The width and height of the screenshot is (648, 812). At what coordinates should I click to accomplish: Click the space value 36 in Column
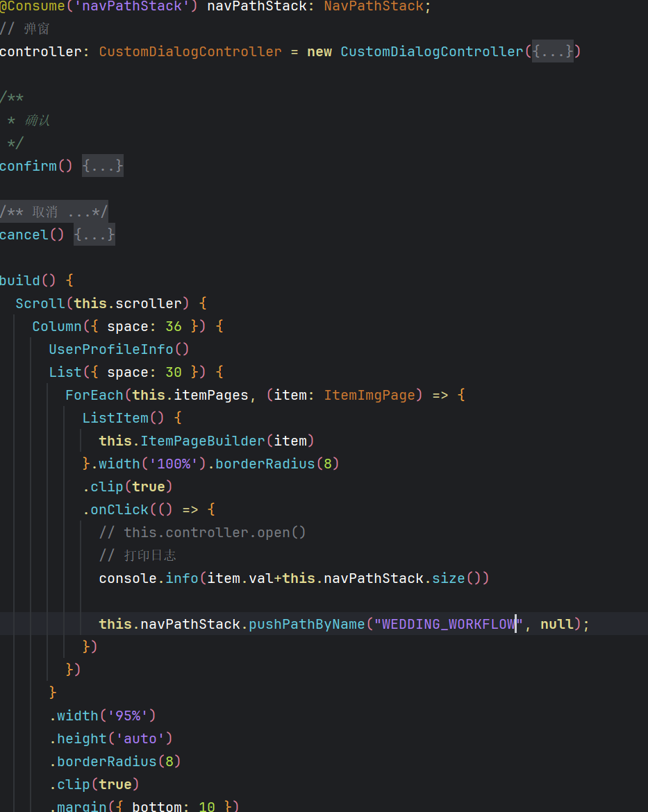click(173, 326)
